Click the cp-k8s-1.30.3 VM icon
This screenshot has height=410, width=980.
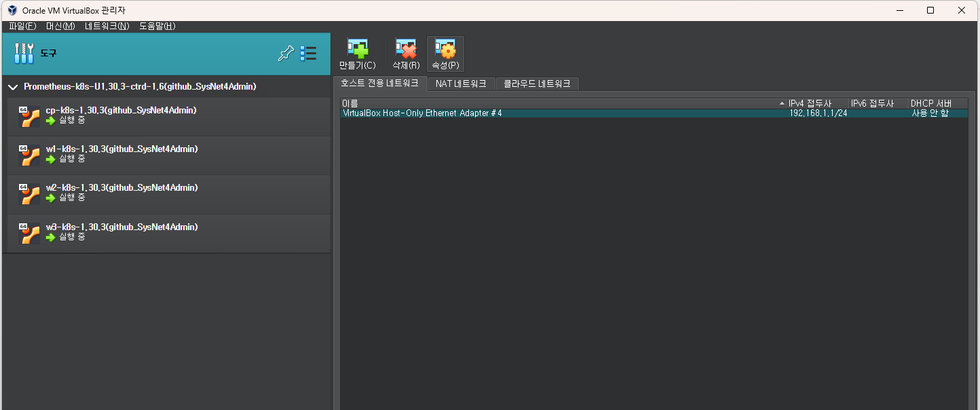click(x=29, y=117)
